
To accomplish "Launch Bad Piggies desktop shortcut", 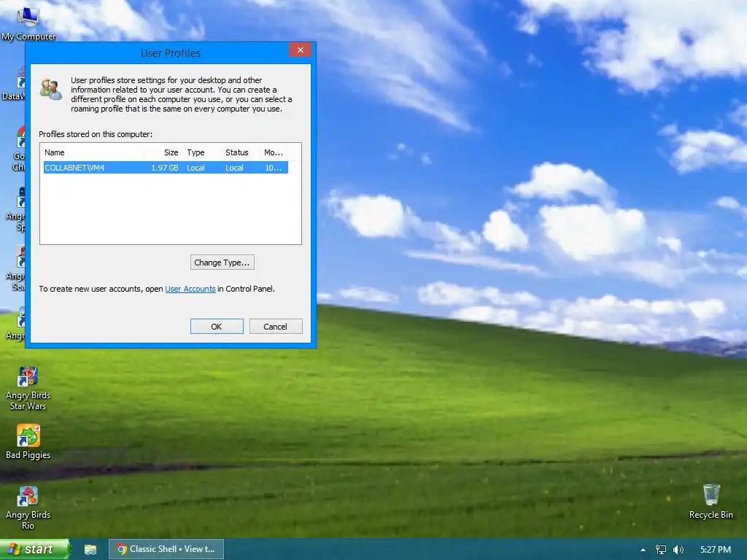I will point(28,442).
